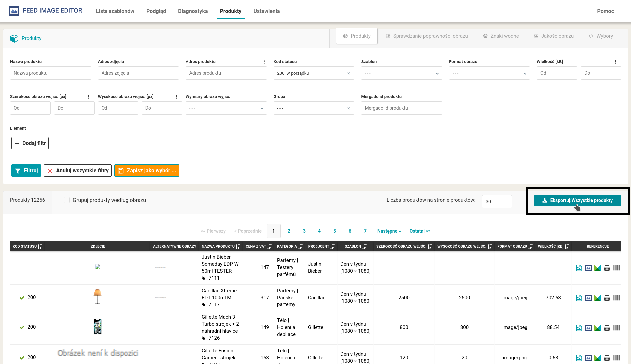Sort by Format obrazu column icon
The height and width of the screenshot is (364, 631).
pos(530,246)
